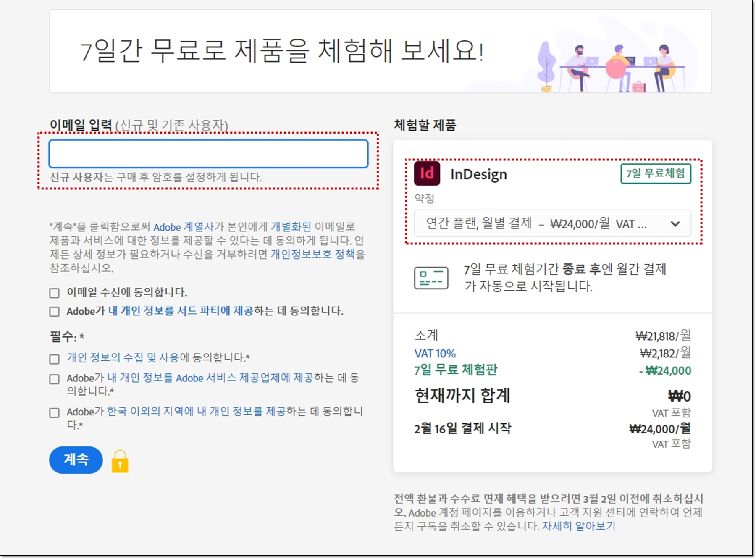Viewport: 756px width, 559px height.
Task: Open the 개별화된 link
Action: (x=291, y=227)
